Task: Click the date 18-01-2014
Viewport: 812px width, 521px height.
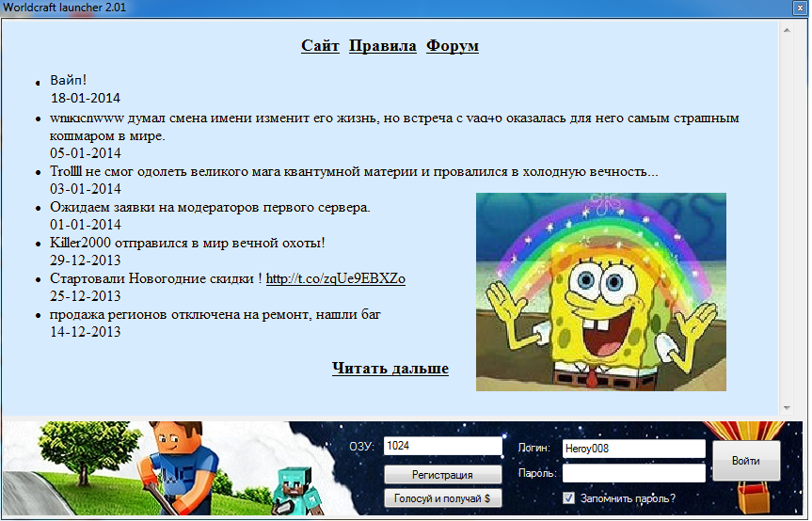Action: click(86, 98)
